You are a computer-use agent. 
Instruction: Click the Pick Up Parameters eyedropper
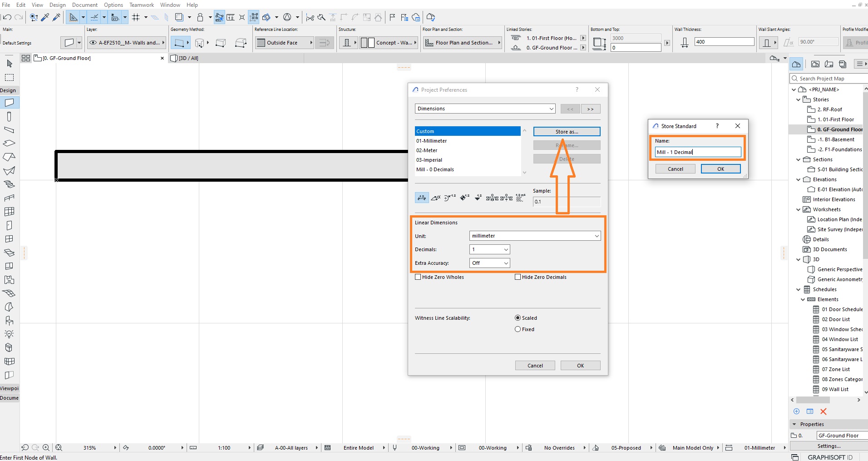click(x=45, y=17)
